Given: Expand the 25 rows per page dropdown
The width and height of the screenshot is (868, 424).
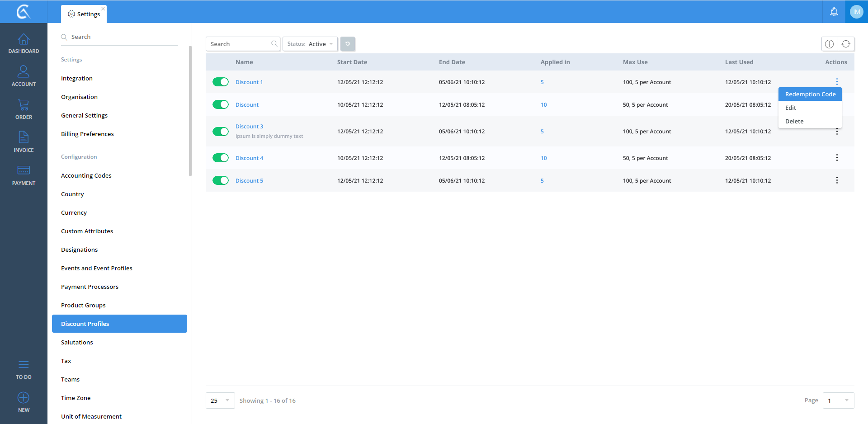Looking at the screenshot, I should 220,400.
